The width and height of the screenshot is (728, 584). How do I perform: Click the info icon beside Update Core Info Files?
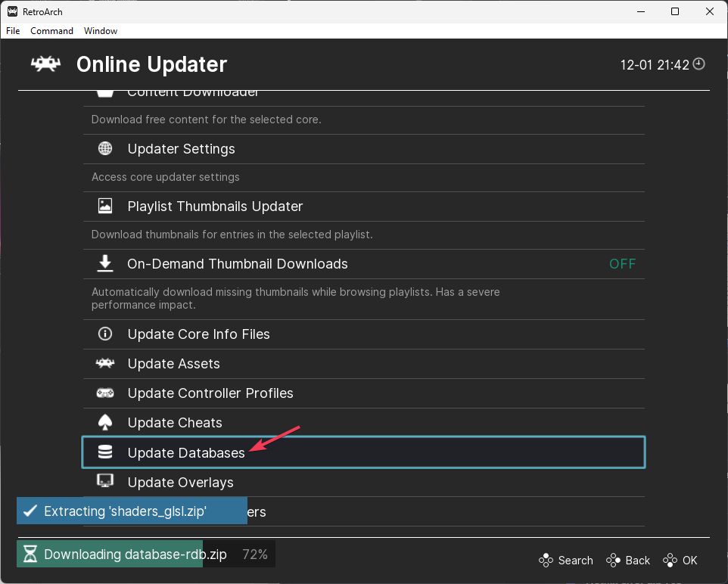[x=105, y=334]
